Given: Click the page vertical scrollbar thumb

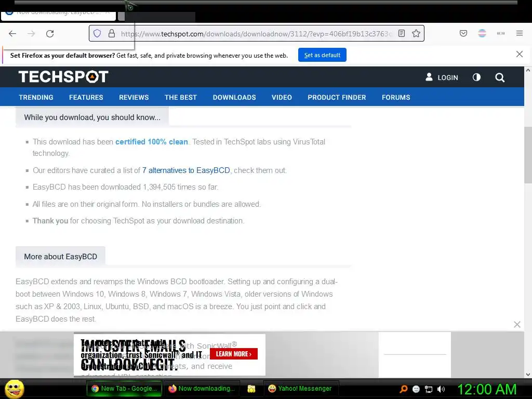Looking at the screenshot, I should click(528, 155).
